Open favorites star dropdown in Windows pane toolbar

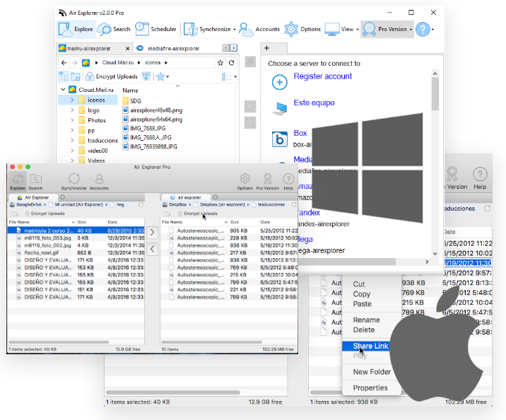coord(167,76)
